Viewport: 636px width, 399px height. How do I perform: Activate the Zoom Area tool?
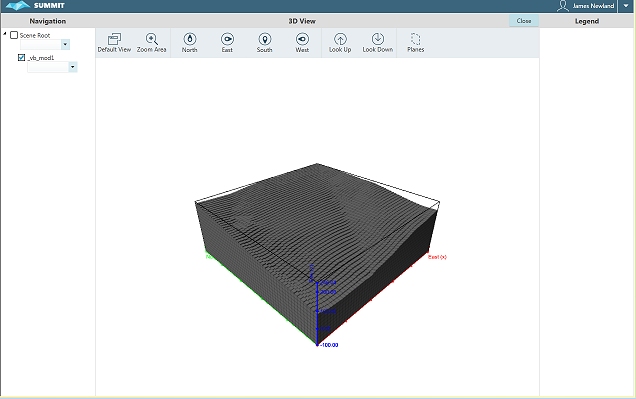click(x=151, y=43)
